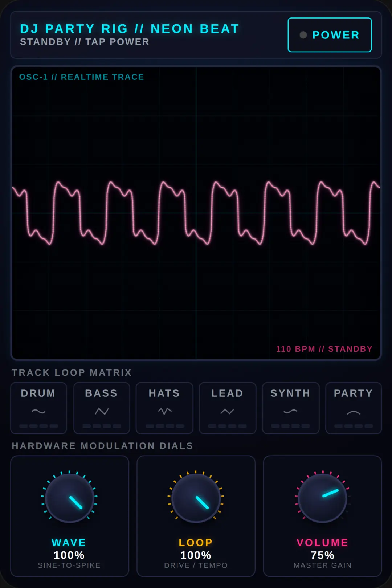
Task: Click the '110 BPM // STANDBY' readout
Action: click(x=324, y=349)
